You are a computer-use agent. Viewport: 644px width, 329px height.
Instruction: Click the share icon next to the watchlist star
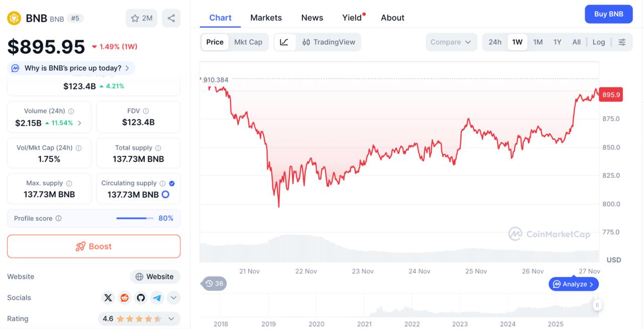(x=171, y=18)
